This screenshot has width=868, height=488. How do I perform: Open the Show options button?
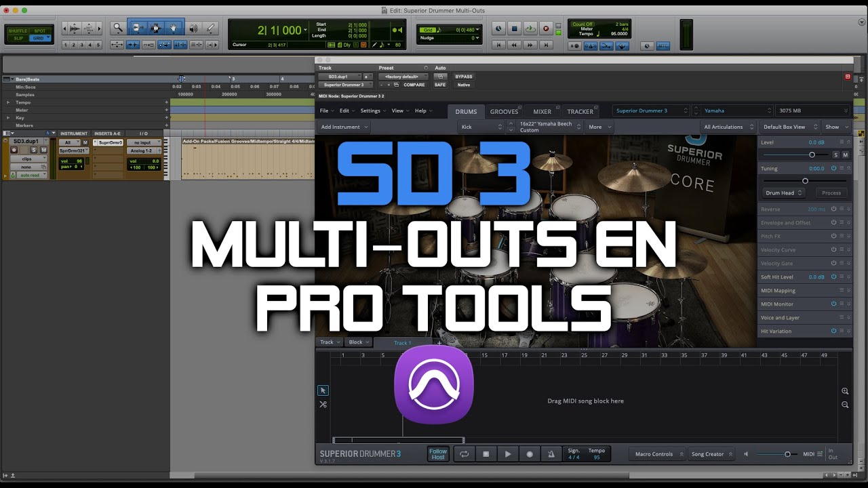(835, 127)
